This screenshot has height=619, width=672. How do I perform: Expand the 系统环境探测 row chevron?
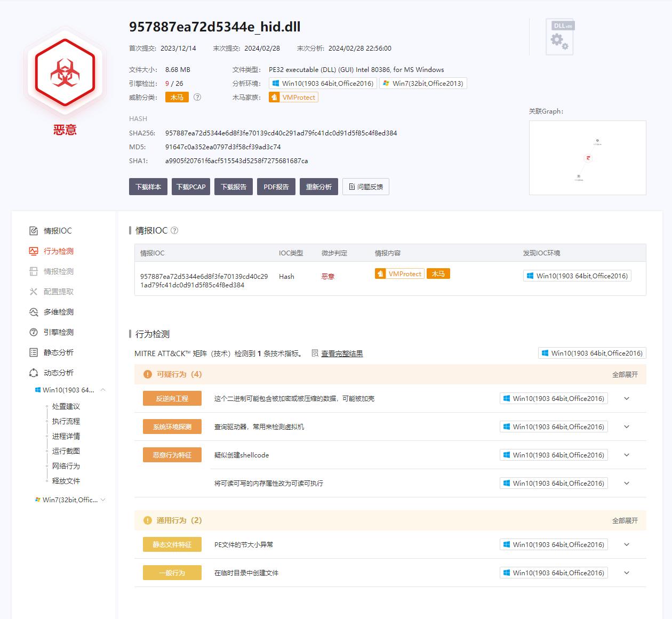pos(627,427)
